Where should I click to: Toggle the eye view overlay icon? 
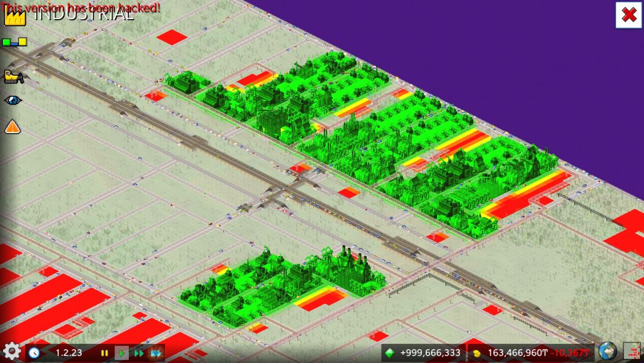[x=13, y=100]
